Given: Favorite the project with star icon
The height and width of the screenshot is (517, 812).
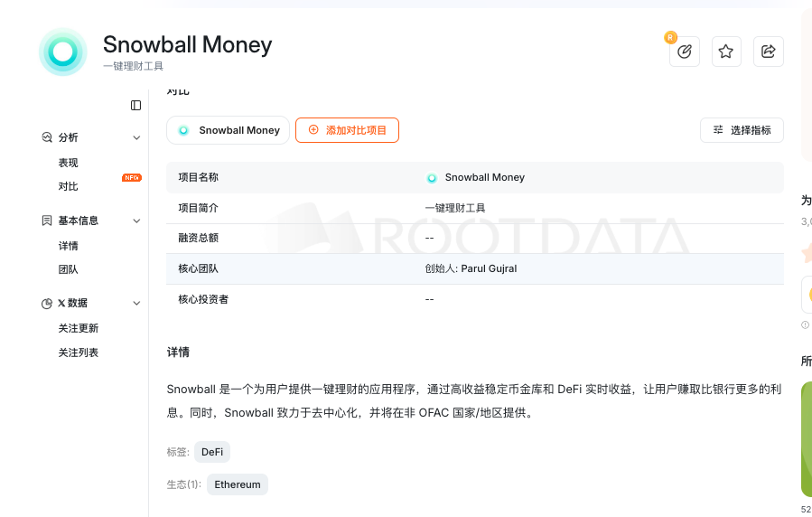Looking at the screenshot, I should [726, 52].
